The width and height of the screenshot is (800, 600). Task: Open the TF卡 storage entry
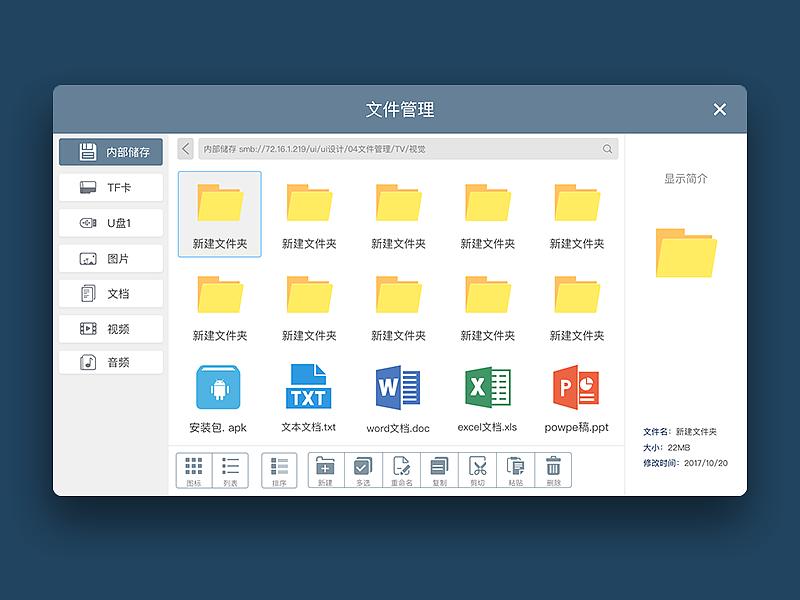110,187
